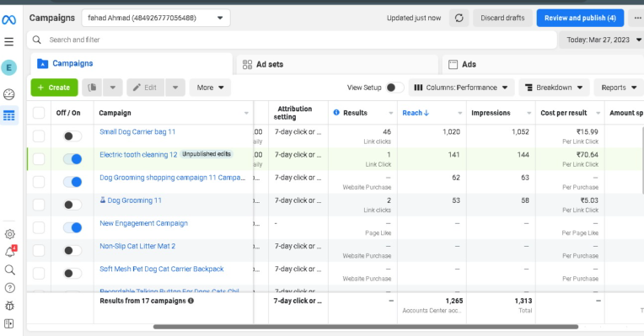644x336 pixels.
Task: Click the bug report icon
Action: coord(10,306)
